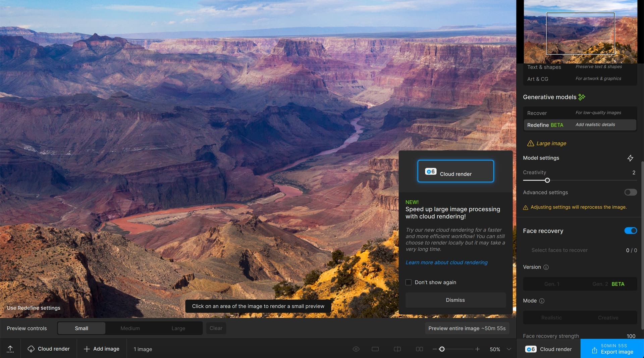Click the zoom out minus icon

point(435,349)
